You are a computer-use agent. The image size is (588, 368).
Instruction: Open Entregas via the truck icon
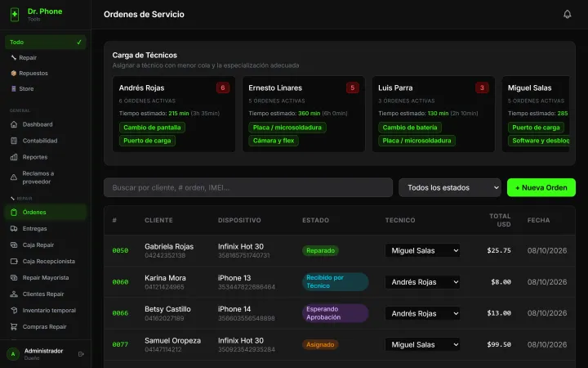[14, 229]
